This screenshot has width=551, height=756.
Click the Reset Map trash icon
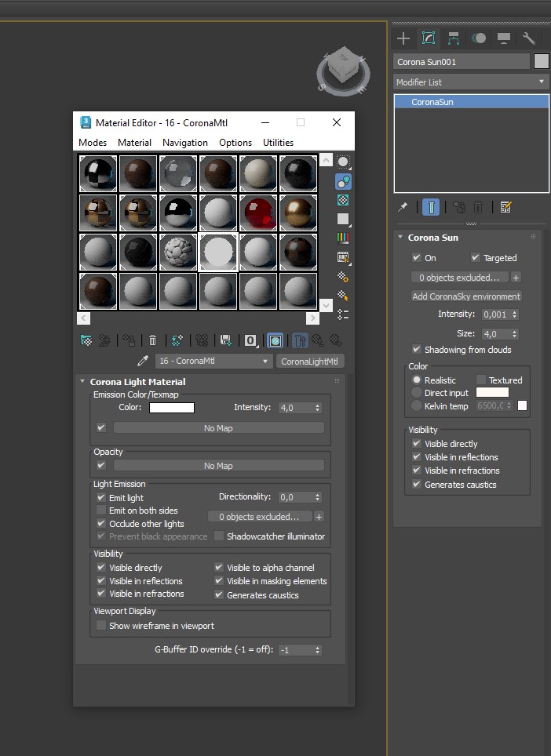pyautogui.click(x=152, y=341)
